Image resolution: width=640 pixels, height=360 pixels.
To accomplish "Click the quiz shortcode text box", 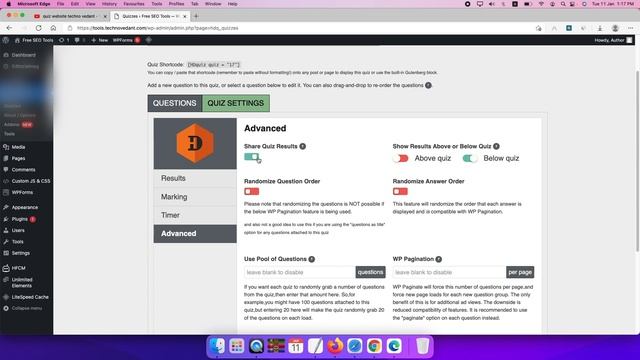I will (213, 64).
